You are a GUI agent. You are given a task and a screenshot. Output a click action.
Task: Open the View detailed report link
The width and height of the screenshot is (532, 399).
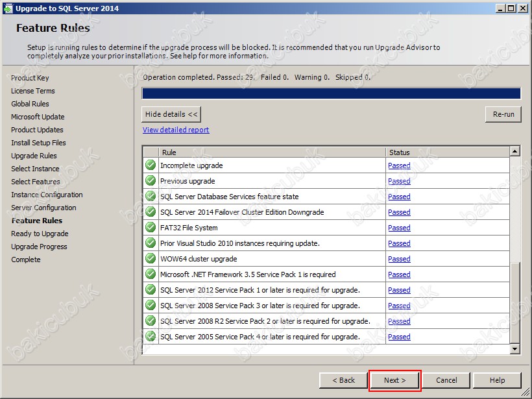[176, 130]
